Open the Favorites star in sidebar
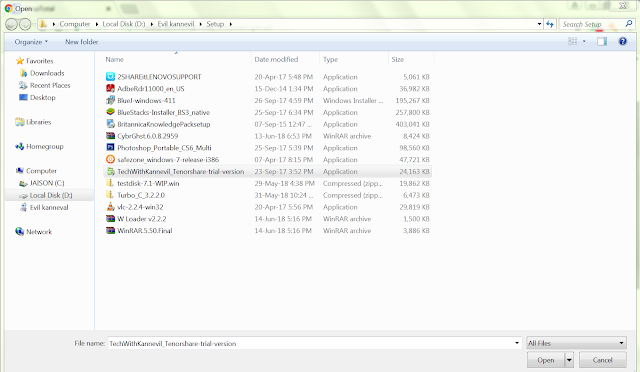Screen dimensions: 640x372 point(20,61)
